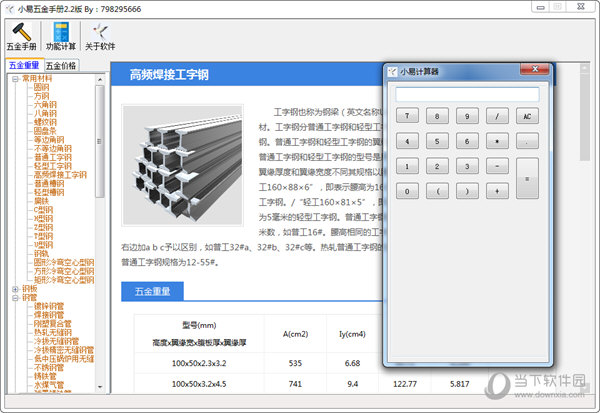
Task: Collapse the 常用材料 tree node
Action: pyautogui.click(x=15, y=78)
